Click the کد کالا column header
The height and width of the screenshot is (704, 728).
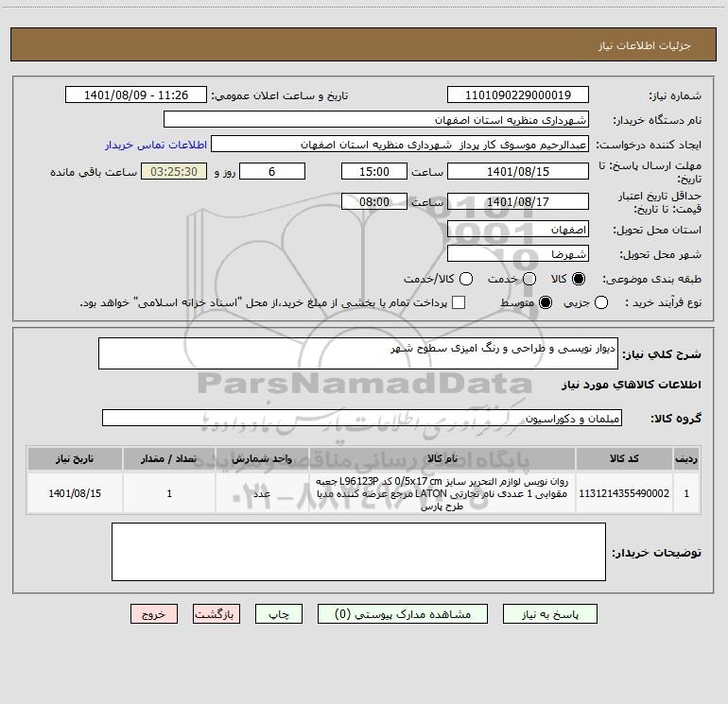click(624, 458)
